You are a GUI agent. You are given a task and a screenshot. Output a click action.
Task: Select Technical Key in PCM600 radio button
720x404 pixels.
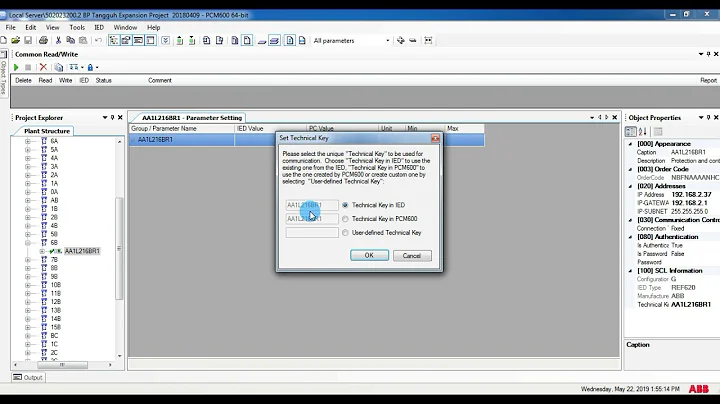345,219
